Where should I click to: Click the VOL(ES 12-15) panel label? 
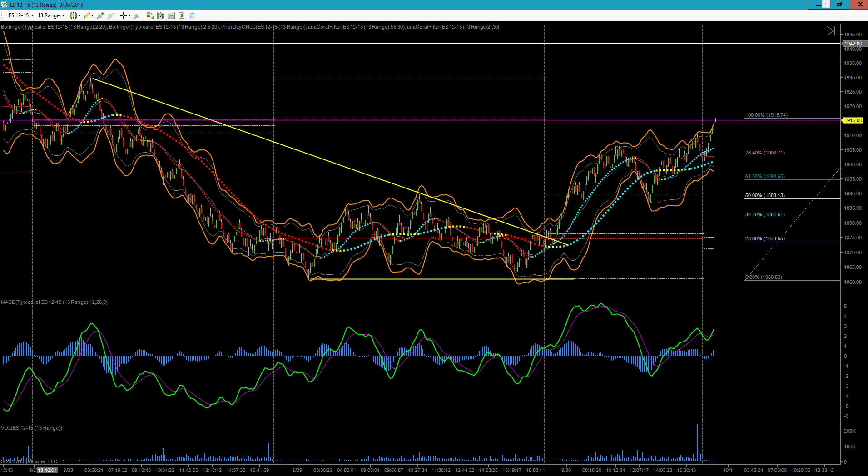[x=31, y=428]
